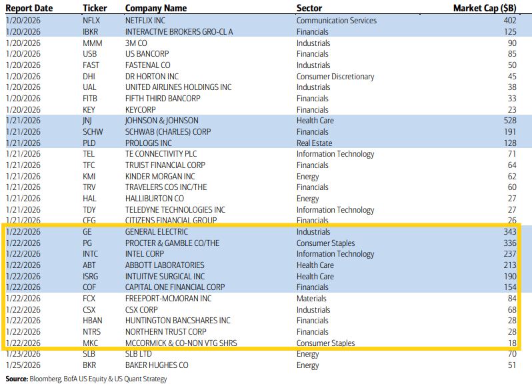Select INTEL CORP company name
The width and height of the screenshot is (532, 392).
pos(145,254)
